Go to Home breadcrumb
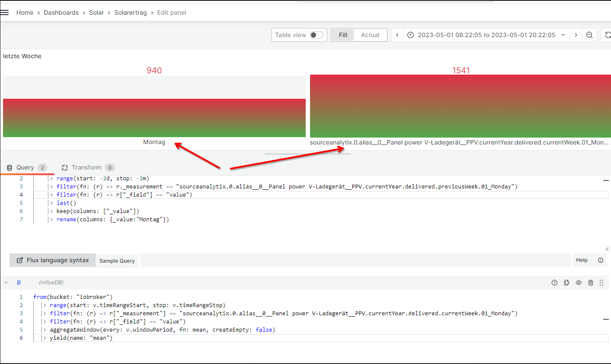This screenshot has width=611, height=364. tap(25, 13)
